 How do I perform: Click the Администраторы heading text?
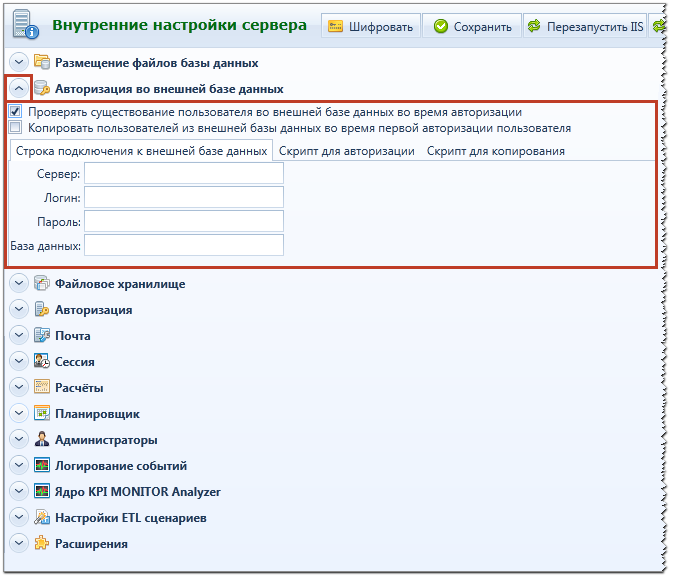pos(106,440)
